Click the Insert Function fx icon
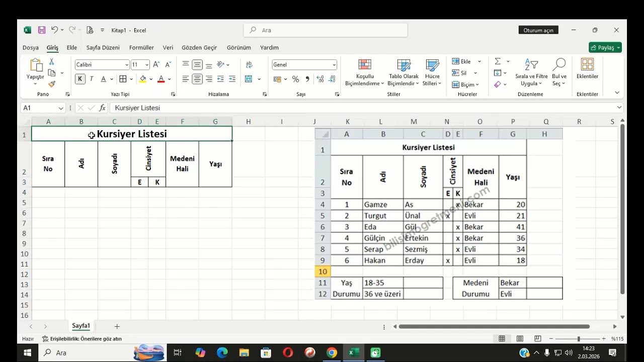The image size is (644, 362). click(102, 108)
